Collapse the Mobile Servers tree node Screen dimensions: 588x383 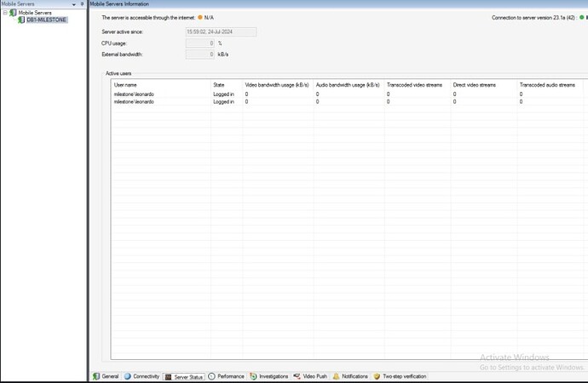(x=5, y=13)
